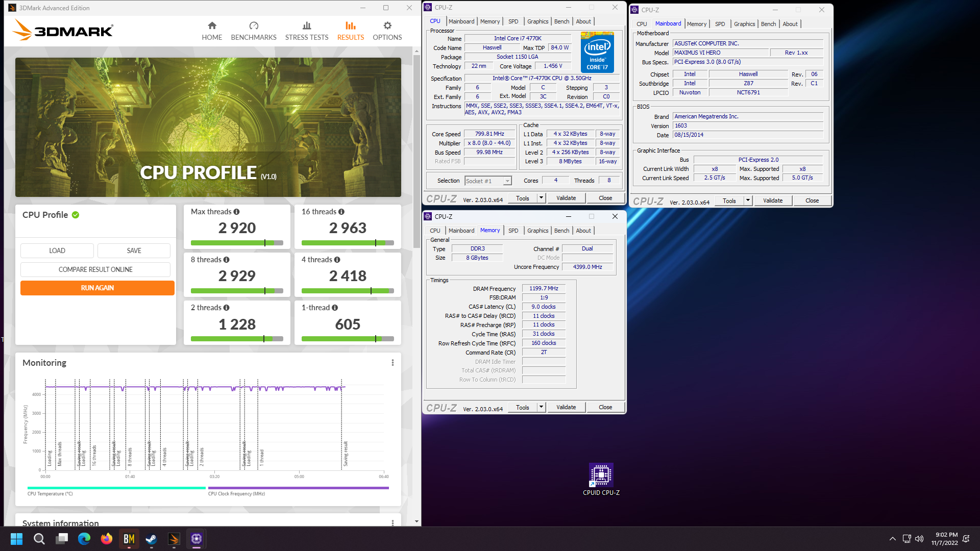This screenshot has width=980, height=551.
Task: Launch Microsoft Edge from the taskbar
Action: pyautogui.click(x=84, y=539)
